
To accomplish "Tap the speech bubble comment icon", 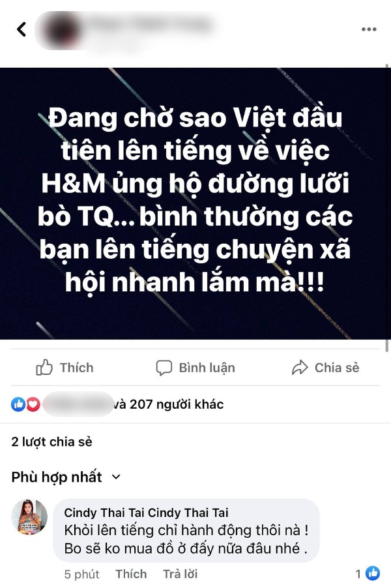I will 164,368.
